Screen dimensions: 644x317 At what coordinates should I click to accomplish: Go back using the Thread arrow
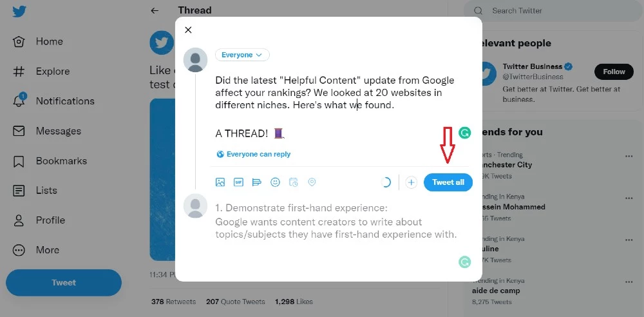[x=155, y=10]
